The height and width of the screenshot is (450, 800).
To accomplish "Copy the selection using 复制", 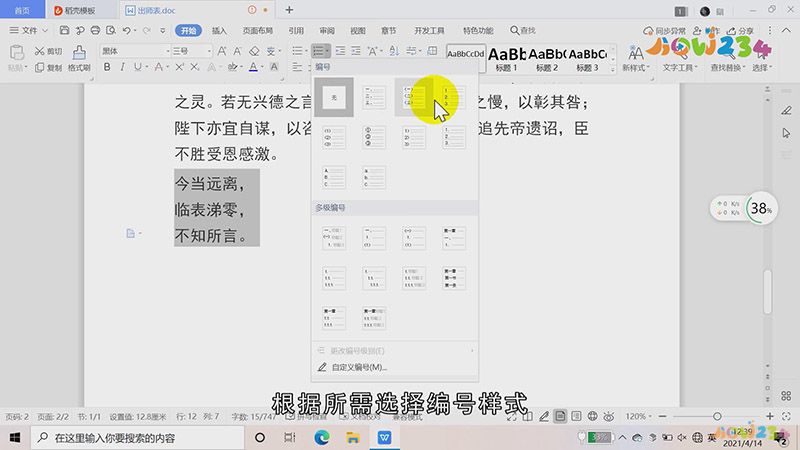I will click(48, 67).
